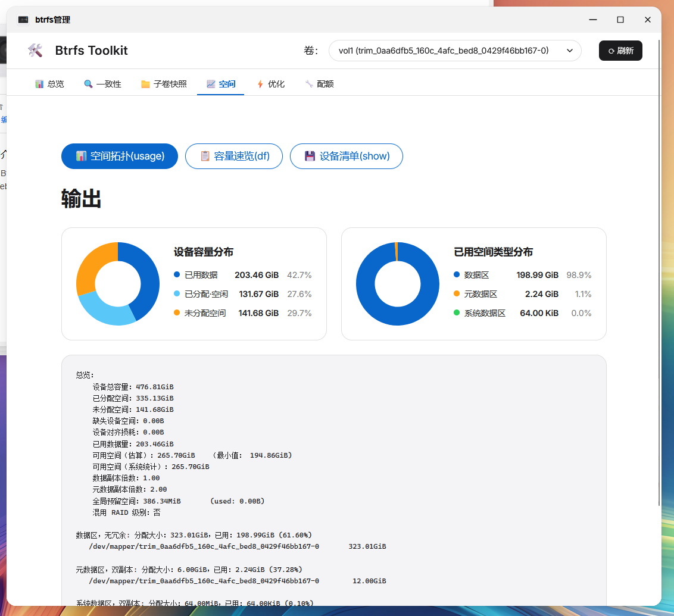
Task: Go to the 优化 tab
Action: [271, 84]
